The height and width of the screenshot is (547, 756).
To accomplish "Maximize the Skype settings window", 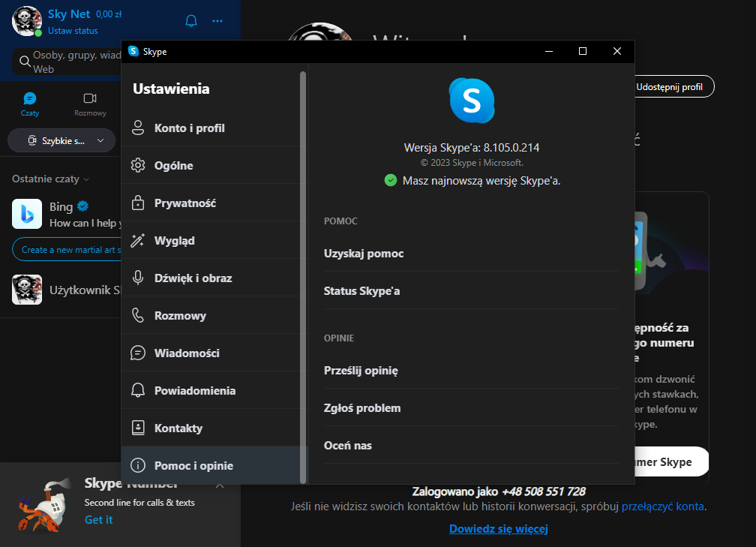I will [583, 51].
